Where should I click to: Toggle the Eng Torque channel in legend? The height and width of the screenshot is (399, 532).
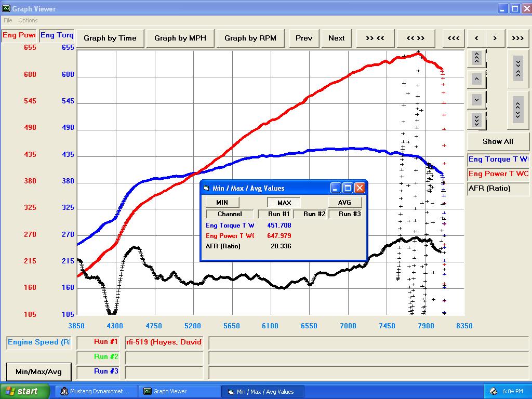(x=498, y=159)
